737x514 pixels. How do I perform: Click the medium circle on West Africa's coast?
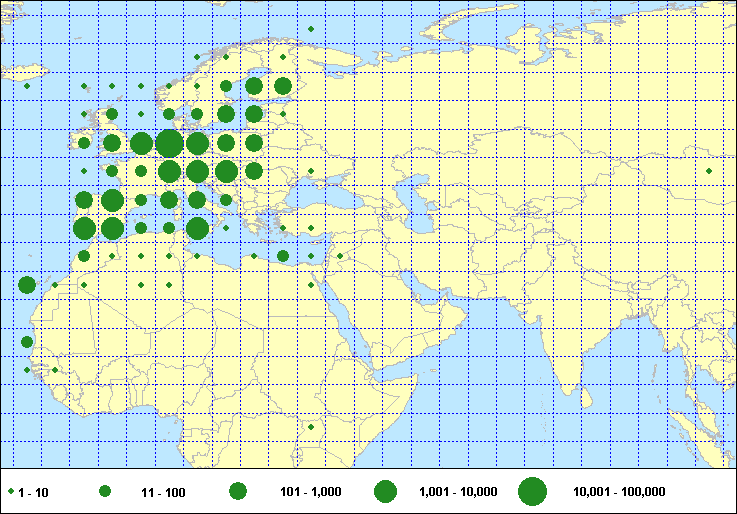(27, 342)
